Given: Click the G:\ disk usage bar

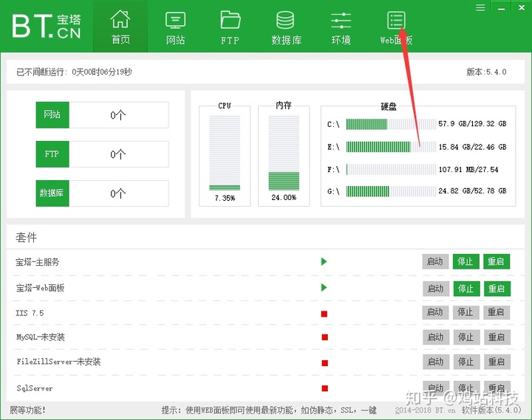Looking at the screenshot, I should point(391,191).
